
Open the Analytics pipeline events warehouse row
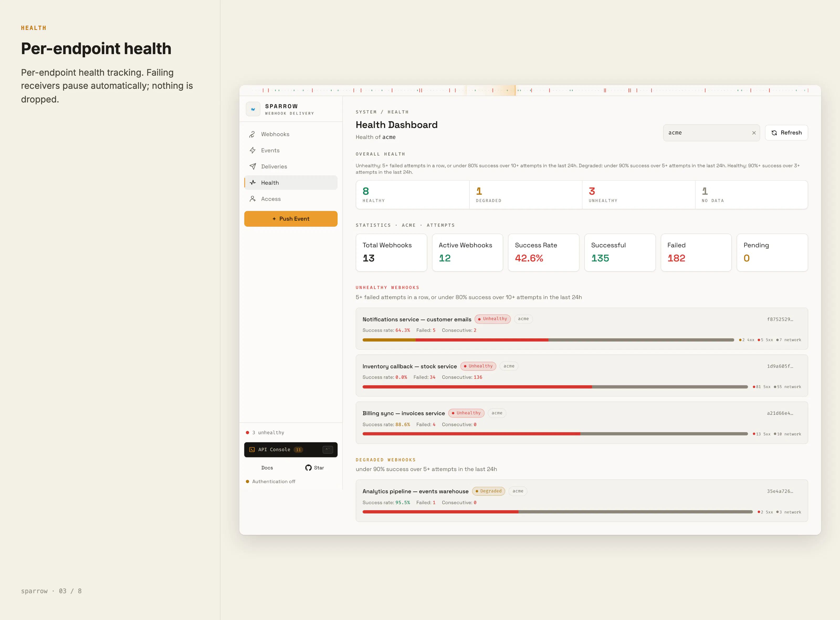pos(582,501)
